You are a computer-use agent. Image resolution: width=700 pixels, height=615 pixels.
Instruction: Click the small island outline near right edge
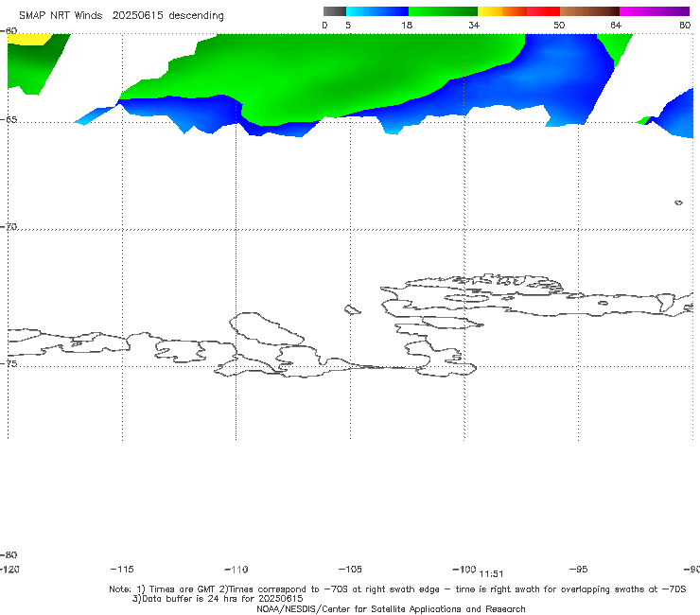pyautogui.click(x=678, y=202)
